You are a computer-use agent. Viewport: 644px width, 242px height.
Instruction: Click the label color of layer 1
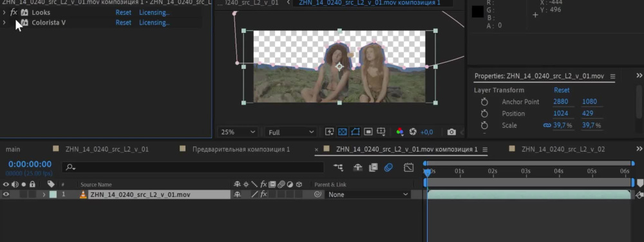click(53, 195)
